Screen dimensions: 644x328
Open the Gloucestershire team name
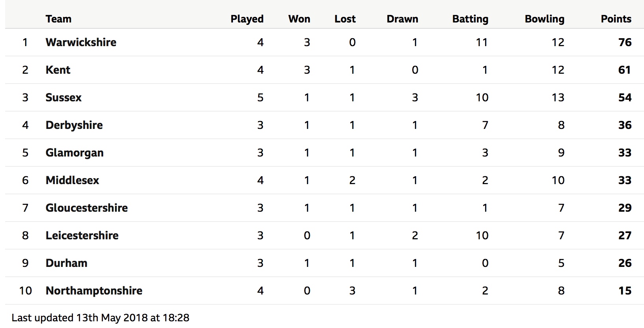click(87, 208)
